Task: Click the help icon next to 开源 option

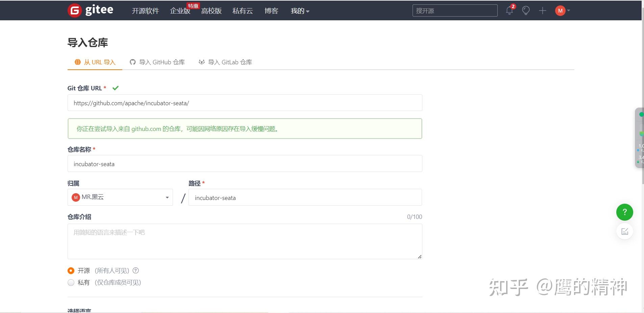Action: 135,270
